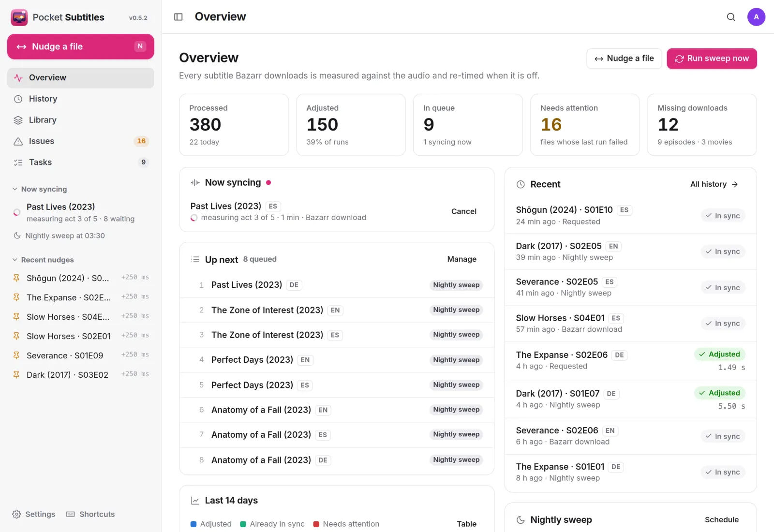The height and width of the screenshot is (532, 774).
Task: Click the moon icon beside the Nightly sweep heading
Action: [x=521, y=520]
